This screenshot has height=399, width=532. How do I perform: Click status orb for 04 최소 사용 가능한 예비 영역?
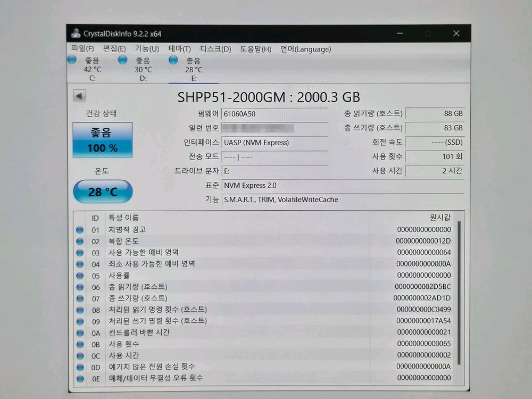(80, 264)
